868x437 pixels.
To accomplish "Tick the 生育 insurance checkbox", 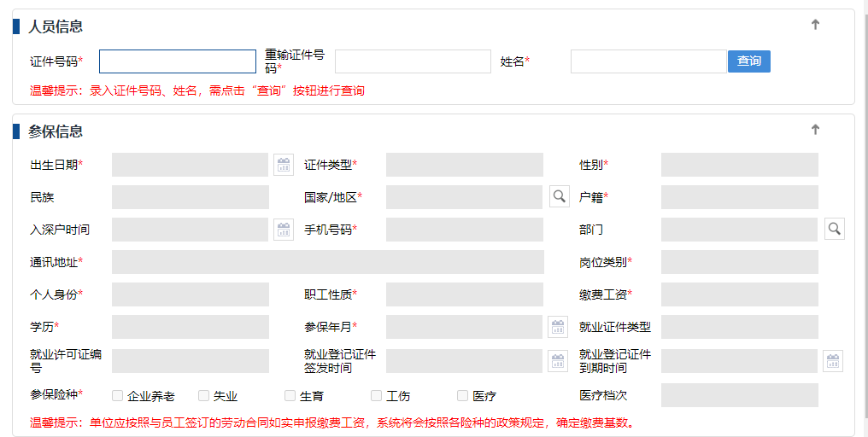I will tap(290, 395).
